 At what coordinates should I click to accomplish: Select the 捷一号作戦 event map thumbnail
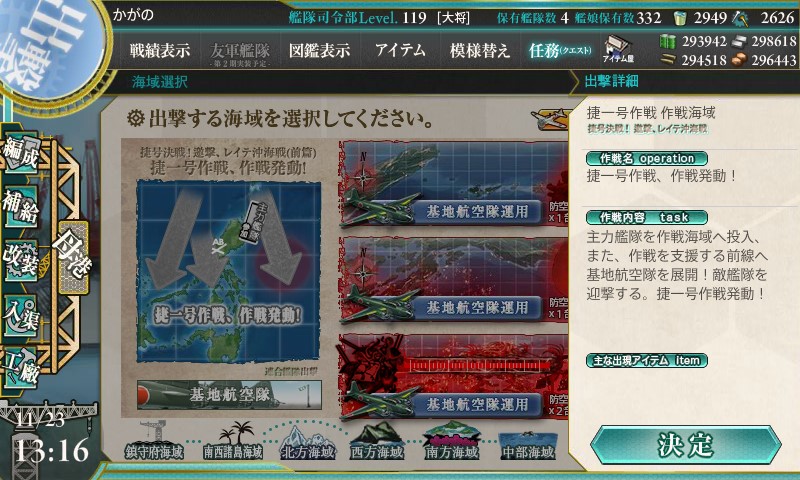point(229,271)
